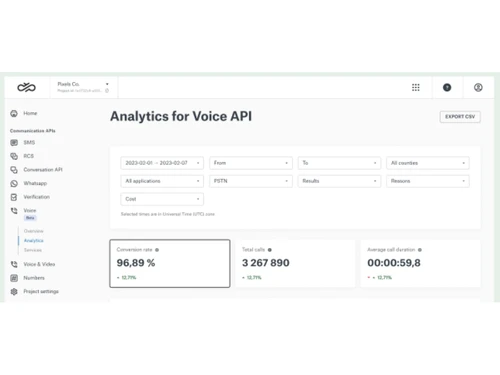Select Analytics under Voice
The image size is (500, 375).
point(33,241)
